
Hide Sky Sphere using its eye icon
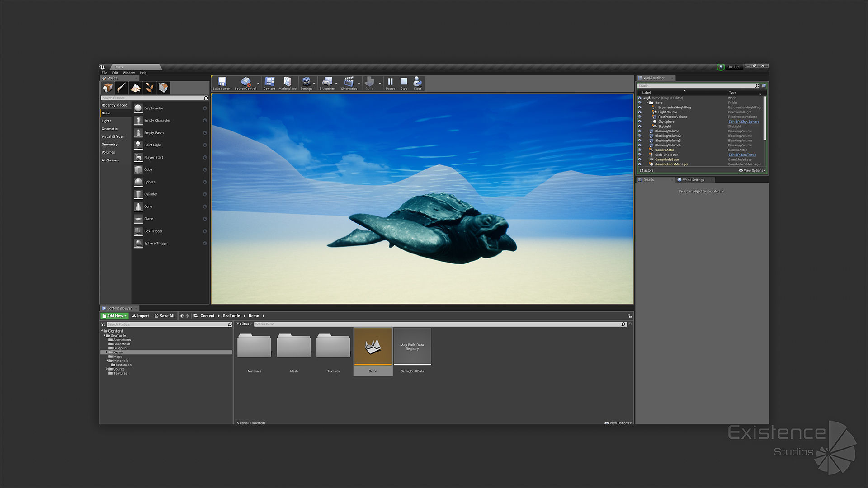click(640, 122)
